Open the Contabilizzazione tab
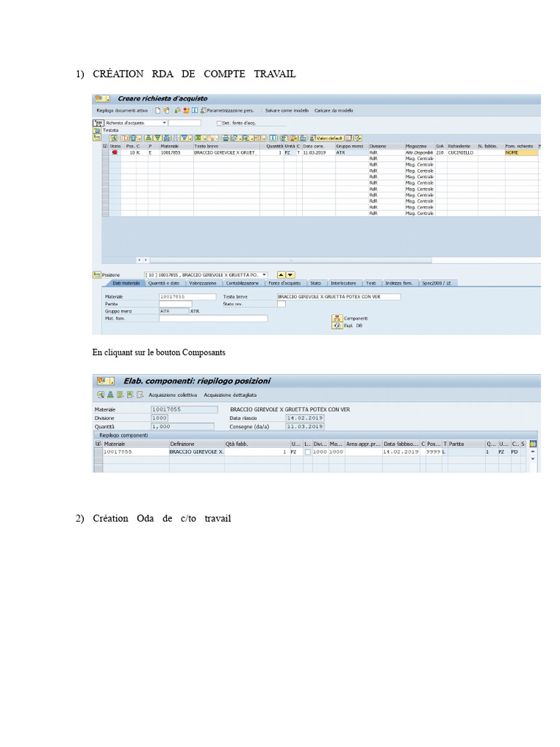 [x=242, y=283]
